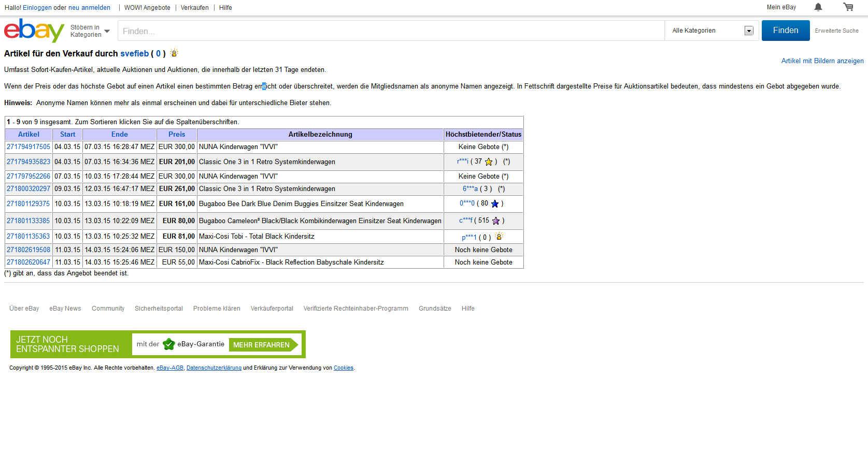Open item number 271797952266

[29, 177]
